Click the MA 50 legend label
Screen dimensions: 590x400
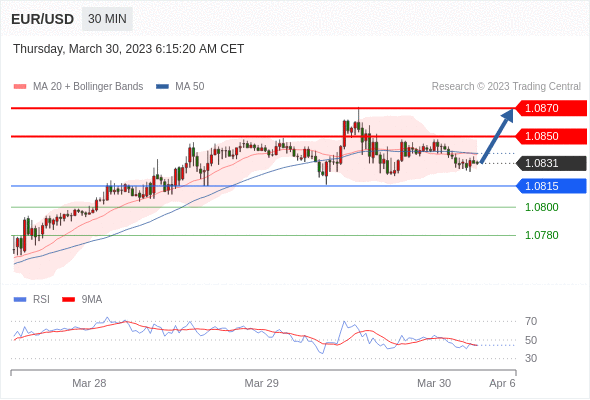tap(190, 87)
